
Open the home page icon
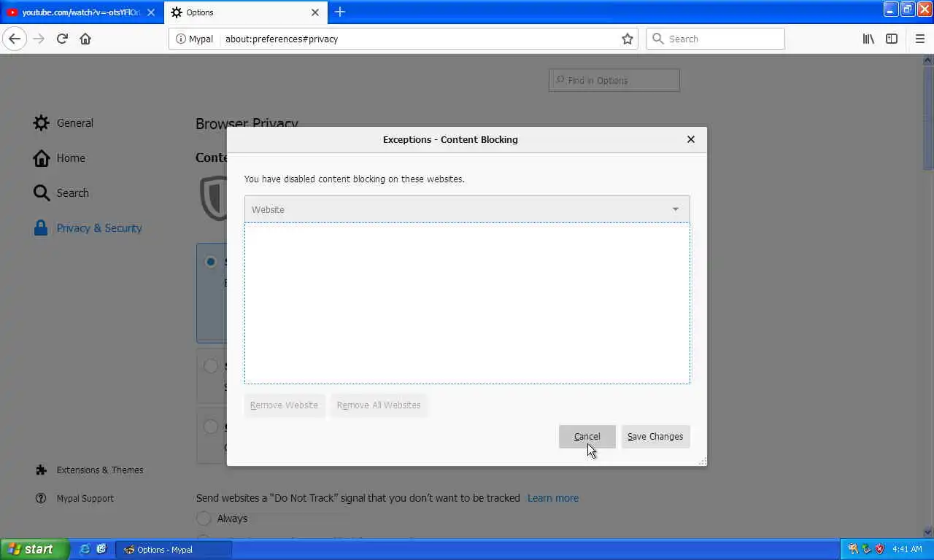pos(85,39)
